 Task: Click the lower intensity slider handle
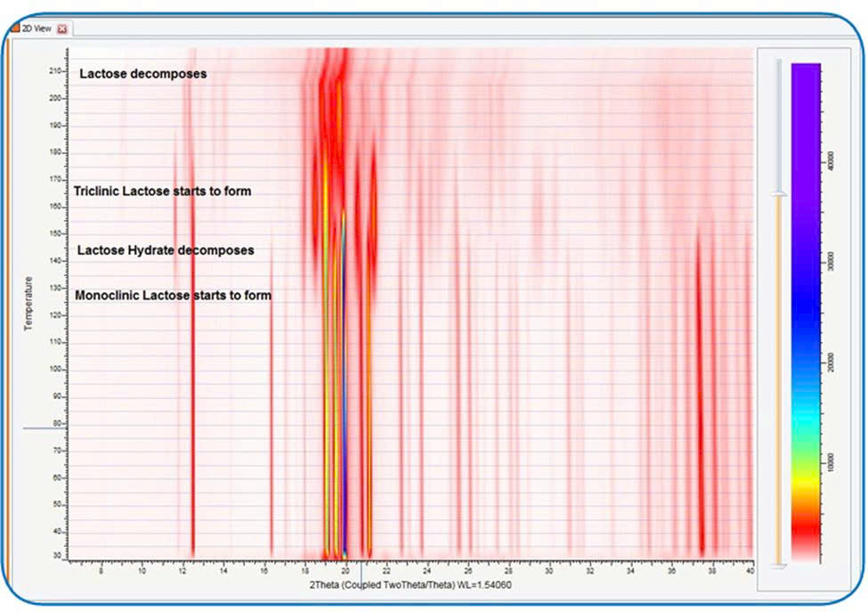click(x=779, y=564)
